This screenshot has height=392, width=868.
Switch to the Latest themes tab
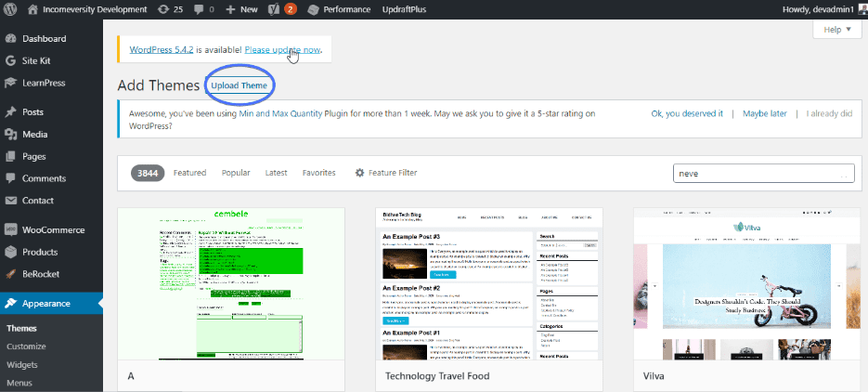276,173
